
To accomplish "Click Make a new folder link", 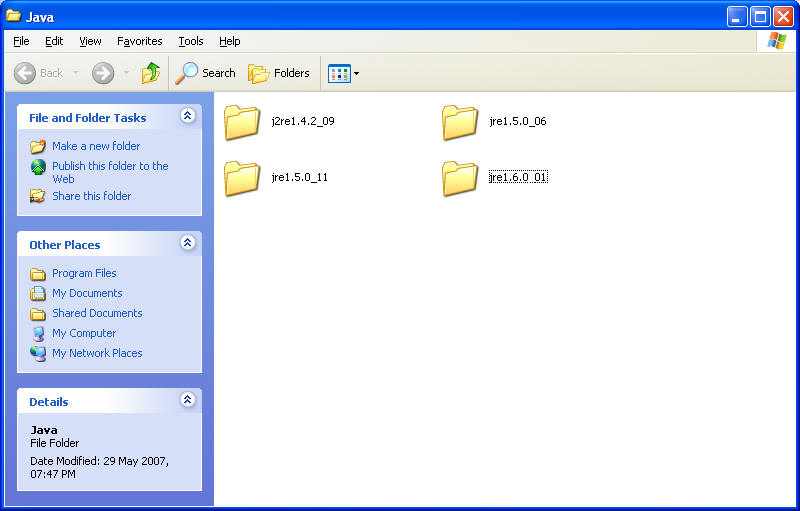I will click(96, 146).
